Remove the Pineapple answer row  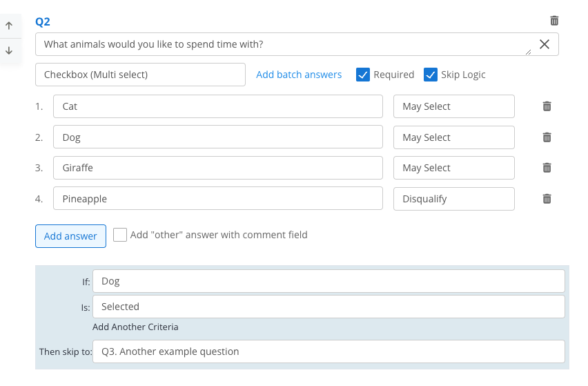pyautogui.click(x=547, y=199)
